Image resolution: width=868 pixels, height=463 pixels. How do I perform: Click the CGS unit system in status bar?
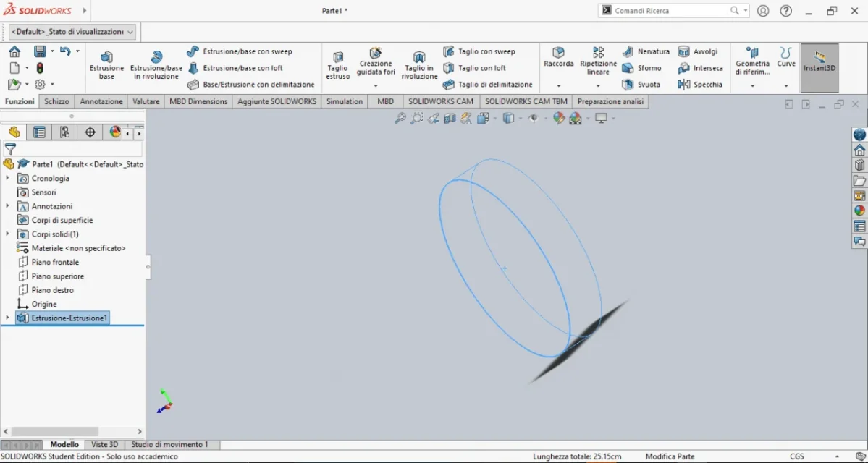coord(797,457)
